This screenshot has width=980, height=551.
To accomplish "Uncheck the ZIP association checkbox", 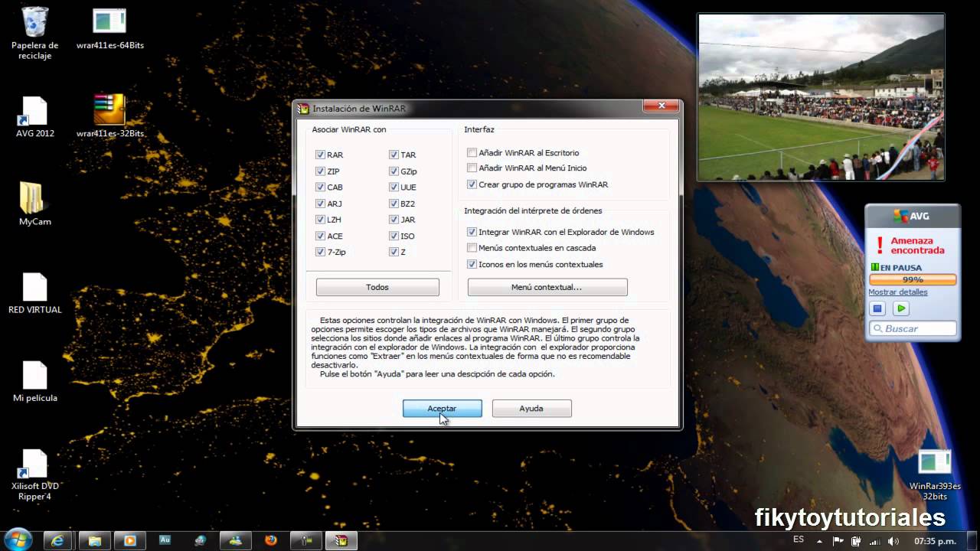I will 320,171.
